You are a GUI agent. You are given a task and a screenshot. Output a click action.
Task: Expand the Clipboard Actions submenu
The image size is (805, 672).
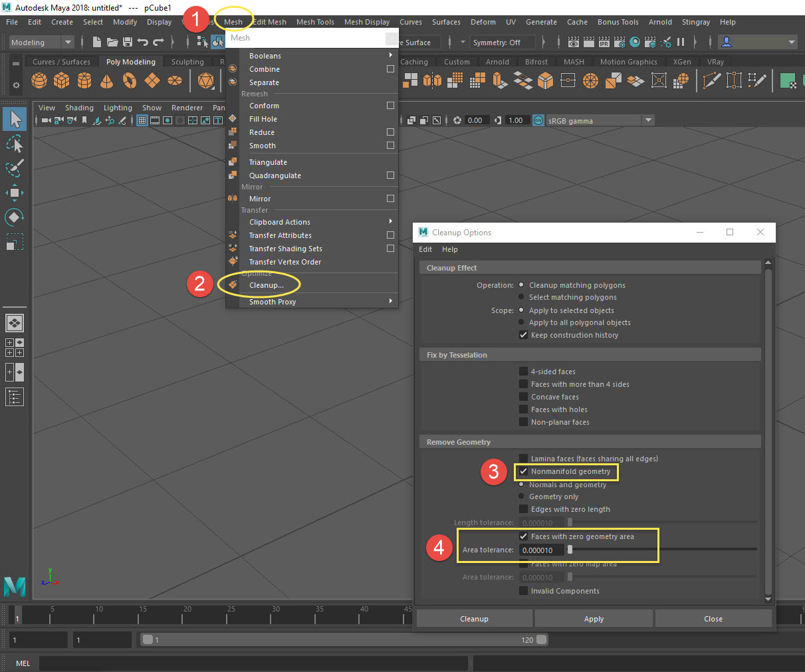tap(312, 222)
